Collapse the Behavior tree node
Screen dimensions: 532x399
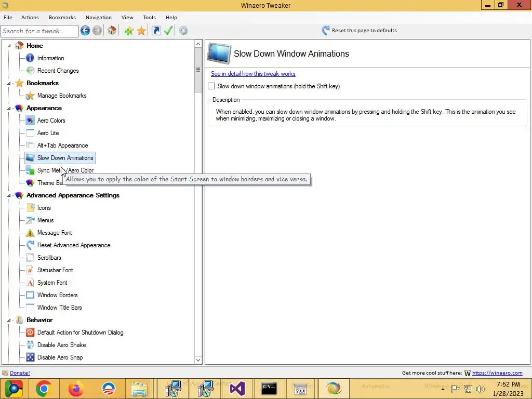9,320
